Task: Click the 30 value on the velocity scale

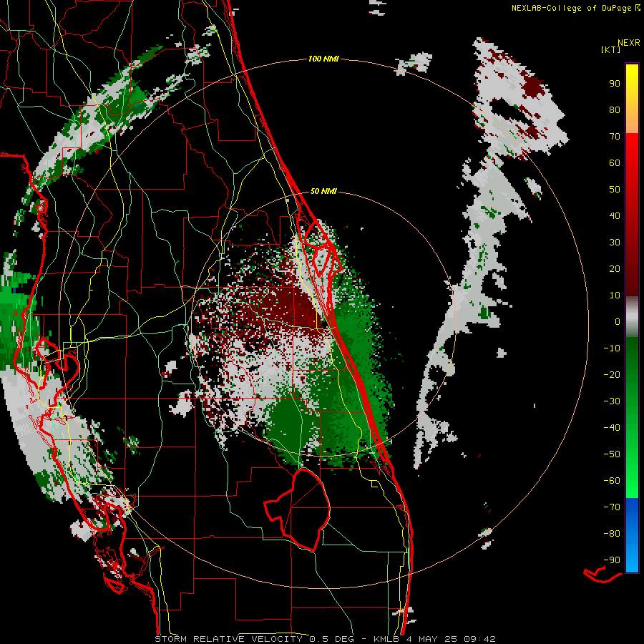Action: pyautogui.click(x=615, y=243)
